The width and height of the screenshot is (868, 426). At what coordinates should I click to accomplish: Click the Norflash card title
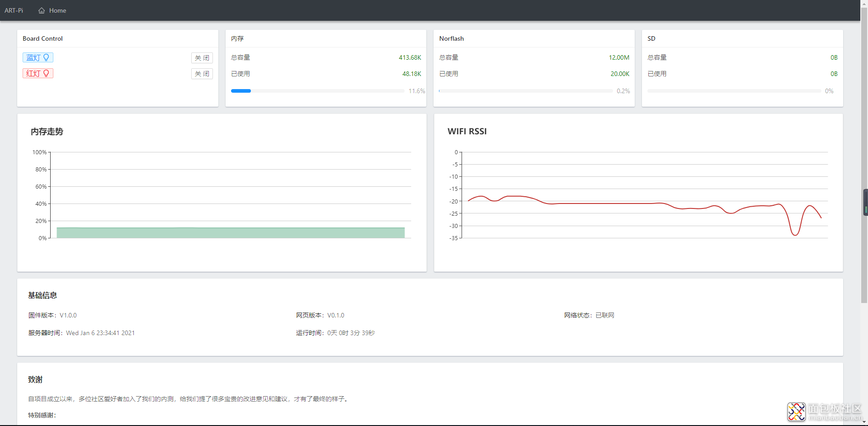(x=452, y=38)
